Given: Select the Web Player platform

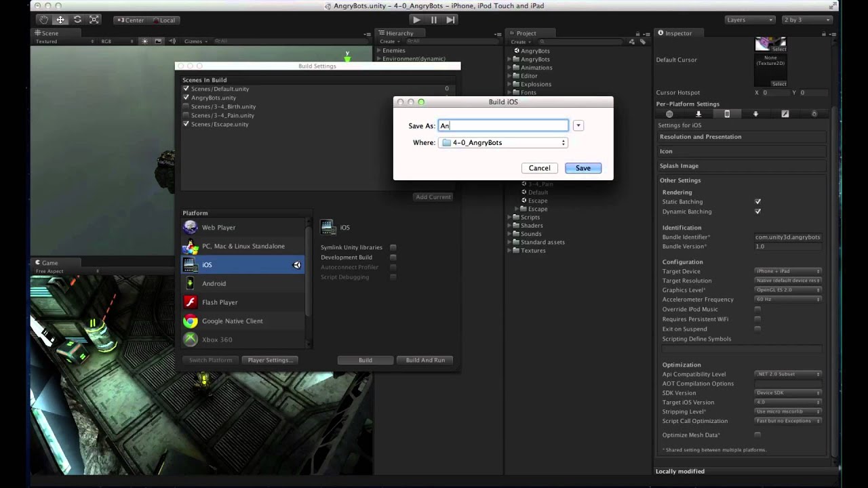Looking at the screenshot, I should pos(218,228).
